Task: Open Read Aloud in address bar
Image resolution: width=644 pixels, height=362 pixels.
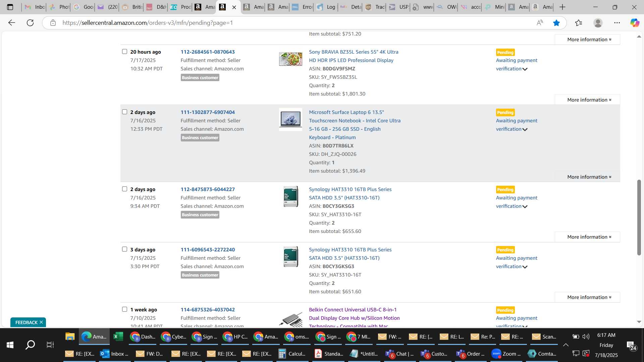Action: (x=540, y=23)
